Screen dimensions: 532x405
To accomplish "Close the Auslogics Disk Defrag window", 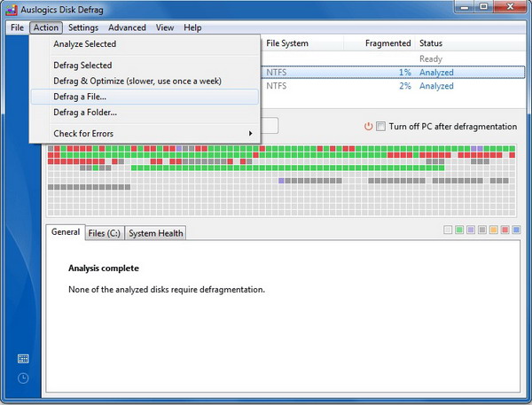I will [x=510, y=7].
